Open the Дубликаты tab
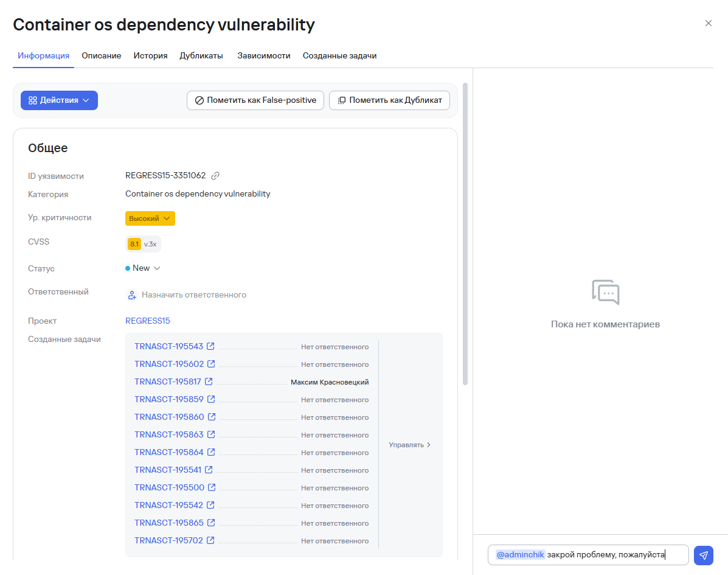This screenshot has width=728, height=575. (x=201, y=56)
